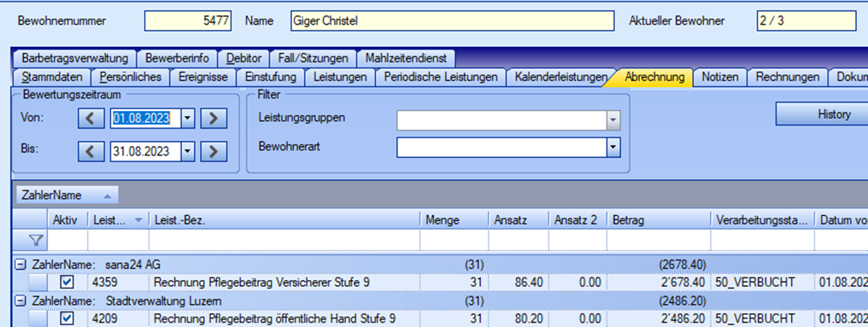Open the Rechnungen tab
This screenshot has height=327, width=868.
787,77
